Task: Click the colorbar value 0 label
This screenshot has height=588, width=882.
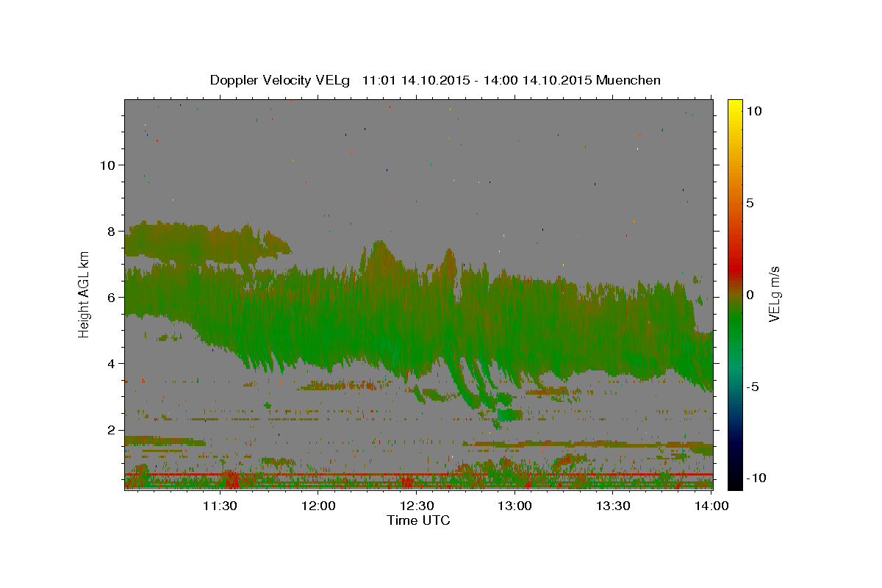Action: pyautogui.click(x=750, y=295)
